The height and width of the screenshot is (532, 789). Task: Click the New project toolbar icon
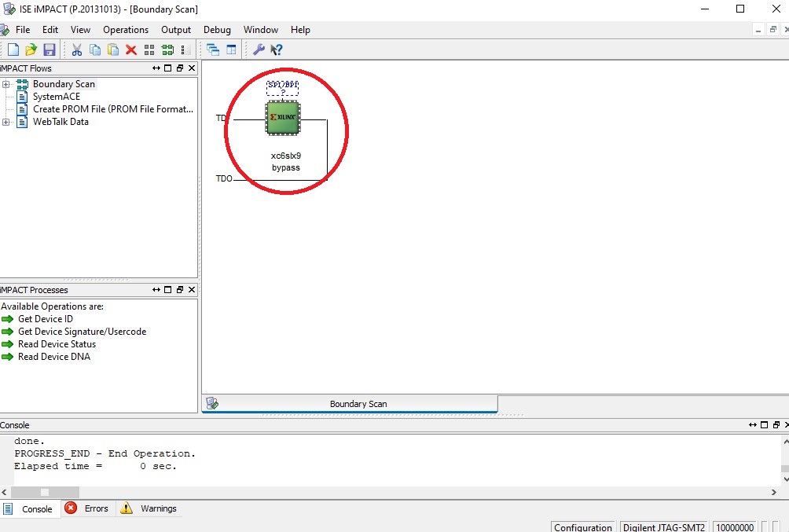pos(13,50)
